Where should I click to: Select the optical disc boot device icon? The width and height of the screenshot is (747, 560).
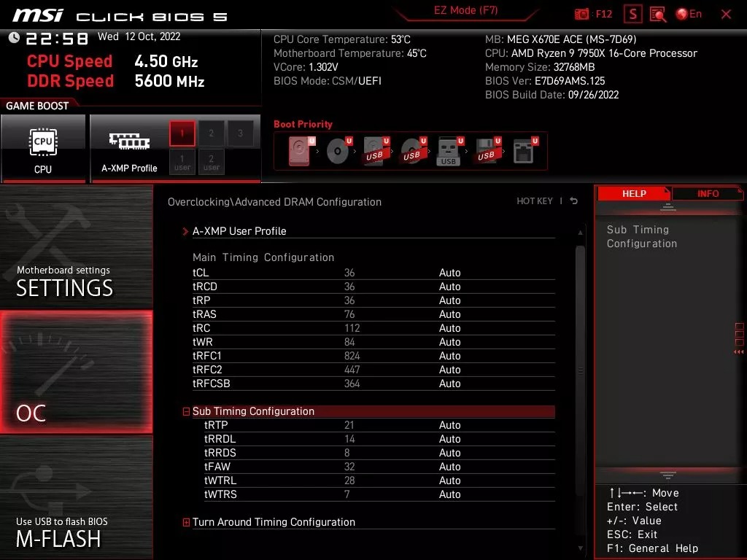coord(339,151)
